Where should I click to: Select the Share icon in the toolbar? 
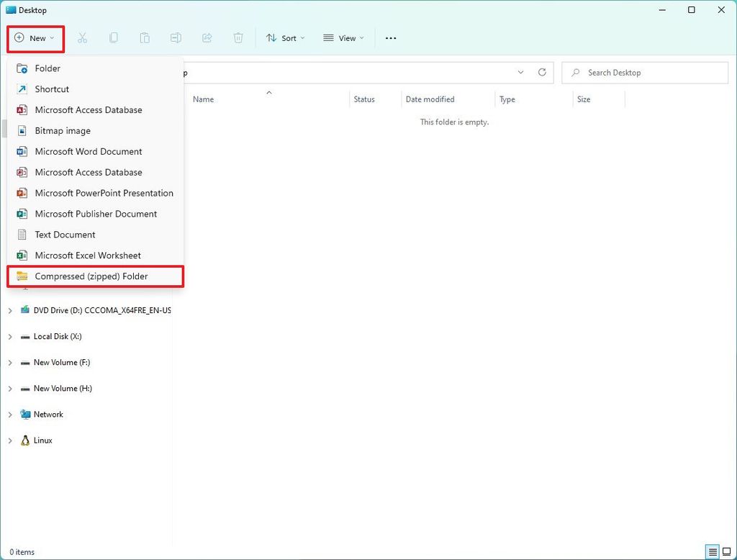pos(207,37)
